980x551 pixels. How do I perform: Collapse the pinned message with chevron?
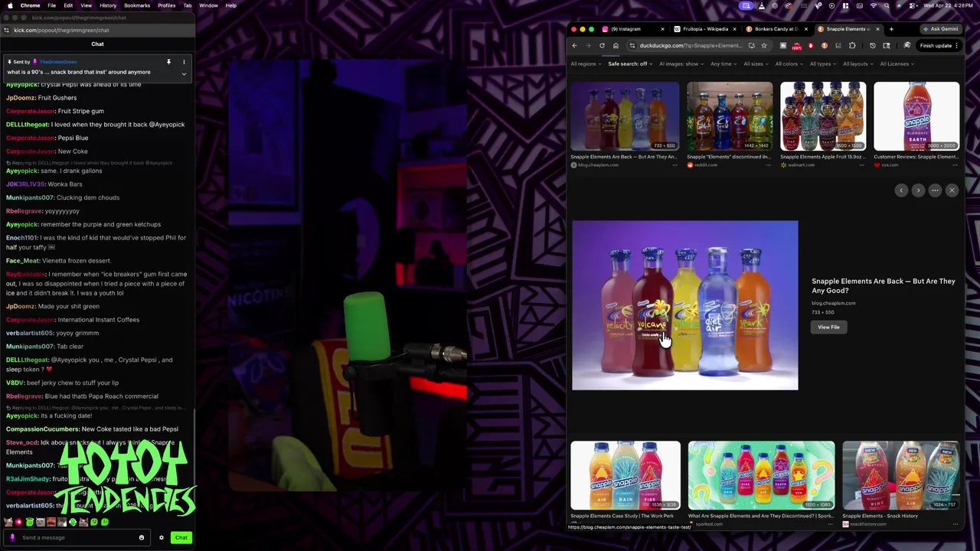click(184, 73)
